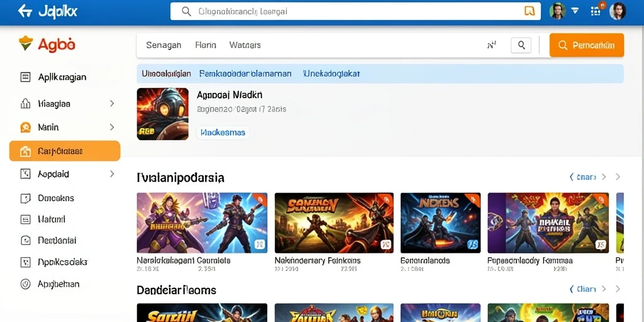Click the orange corner badge on the Nalehondenary card
Viewport: 644px width, 322px height.
(x=386, y=199)
